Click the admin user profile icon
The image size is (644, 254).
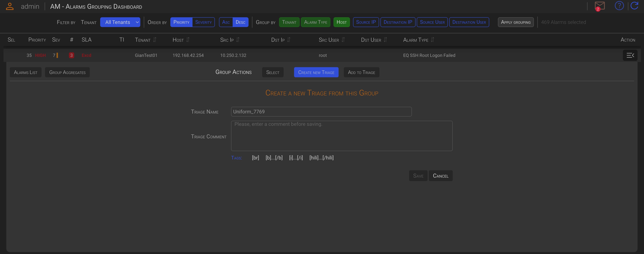(9, 6)
